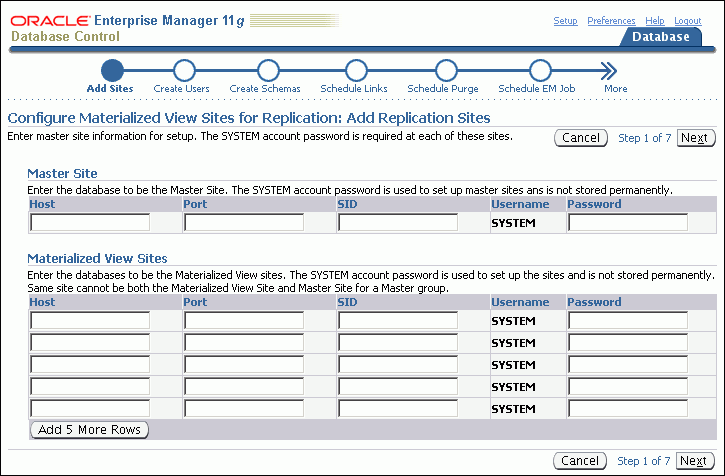Click the Schedule Links step label
This screenshot has width=725, height=476.
coord(354,88)
